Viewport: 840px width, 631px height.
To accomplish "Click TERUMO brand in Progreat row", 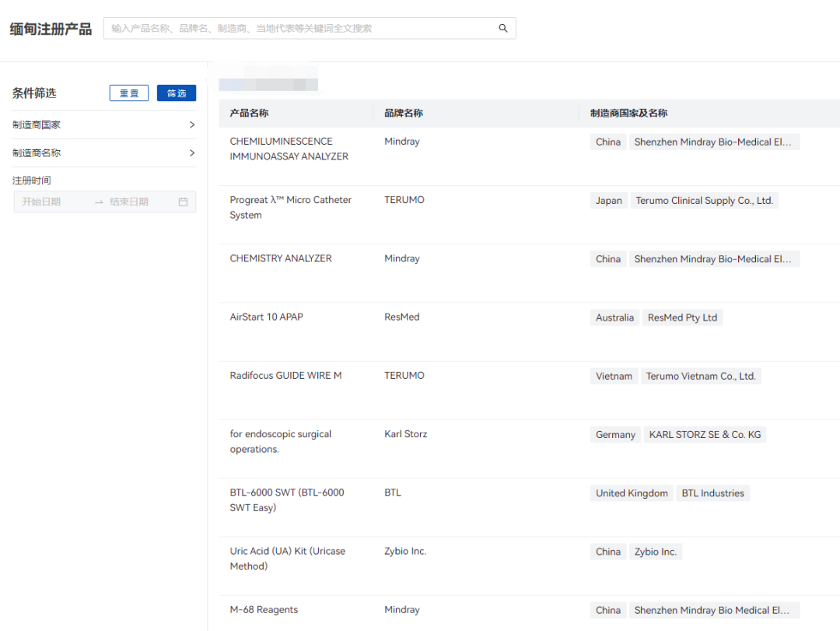I will 404,199.
